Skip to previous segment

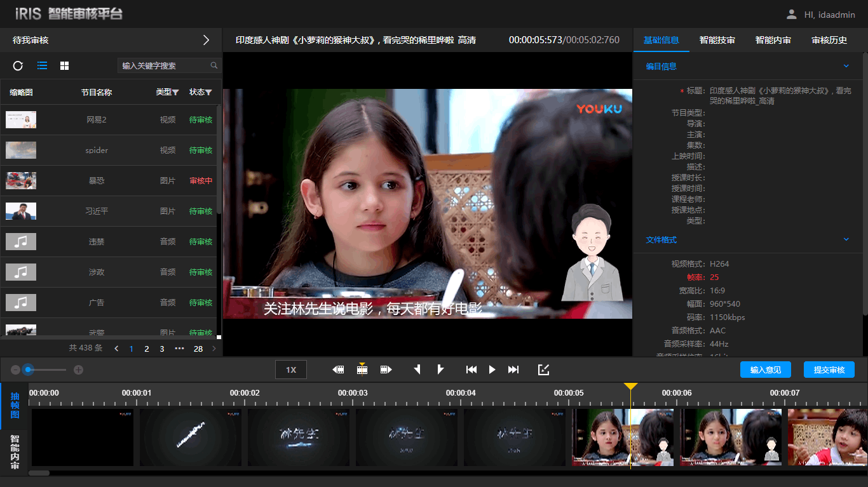(x=471, y=370)
